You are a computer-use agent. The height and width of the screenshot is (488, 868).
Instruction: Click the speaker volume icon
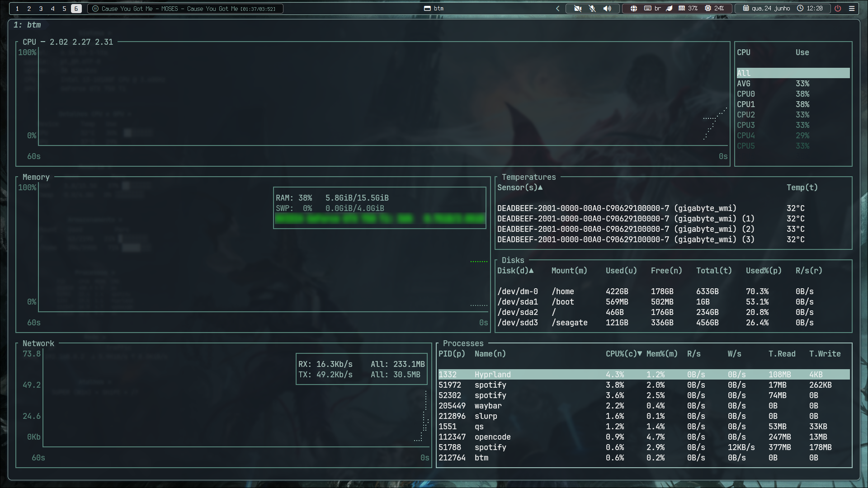coord(607,9)
